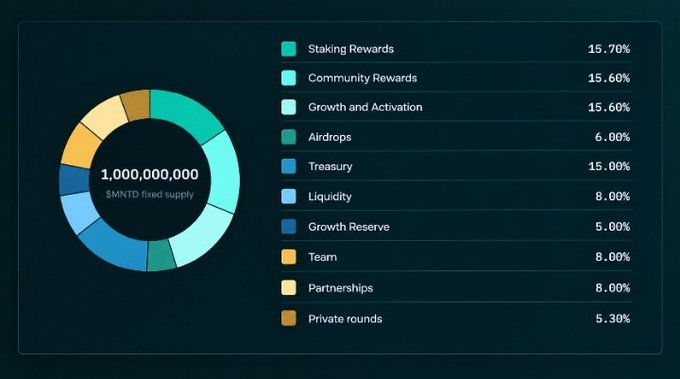Image resolution: width=680 pixels, height=379 pixels.
Task: Select the "Team" label
Action: (x=322, y=257)
